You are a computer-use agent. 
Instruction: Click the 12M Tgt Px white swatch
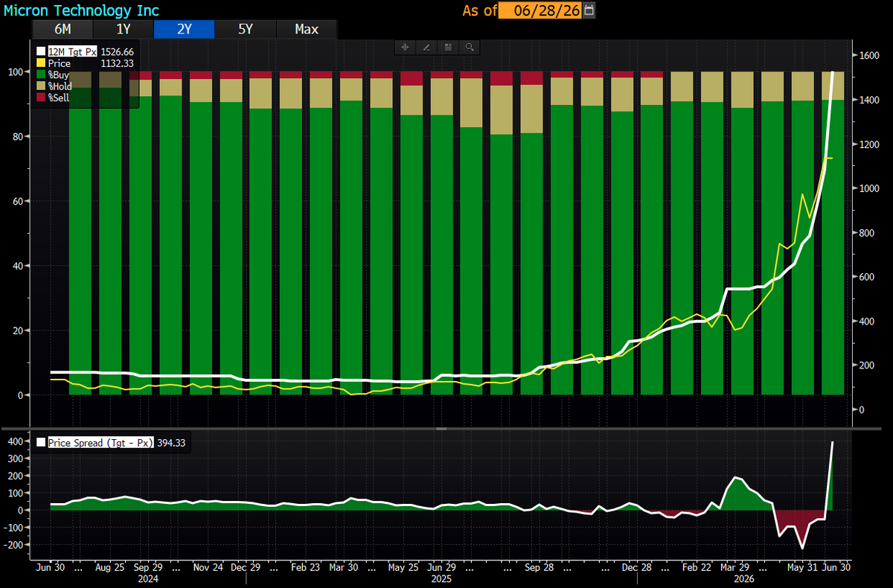pos(42,53)
